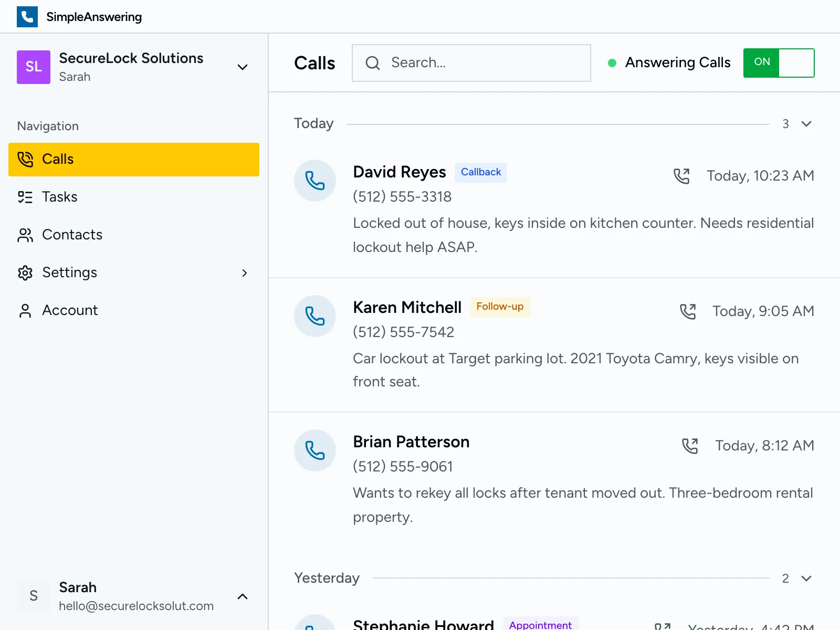The image size is (840, 630).
Task: Open the Tasks navigation item
Action: click(59, 197)
